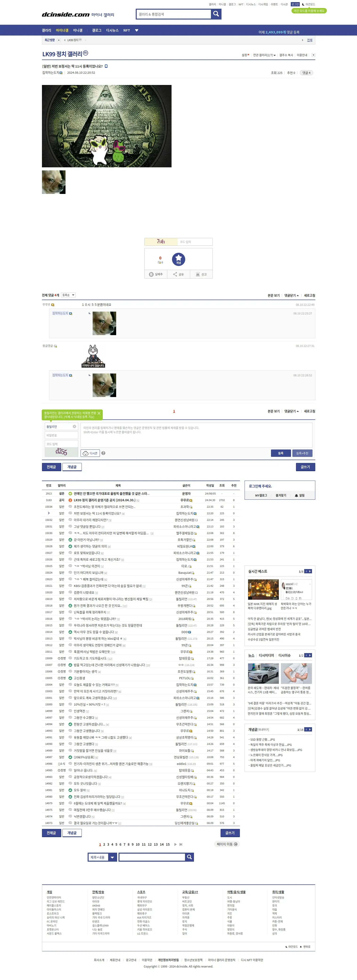Open the 마이너갤 tab in nav bar
This screenshot has width=357, height=980.
click(62, 30)
